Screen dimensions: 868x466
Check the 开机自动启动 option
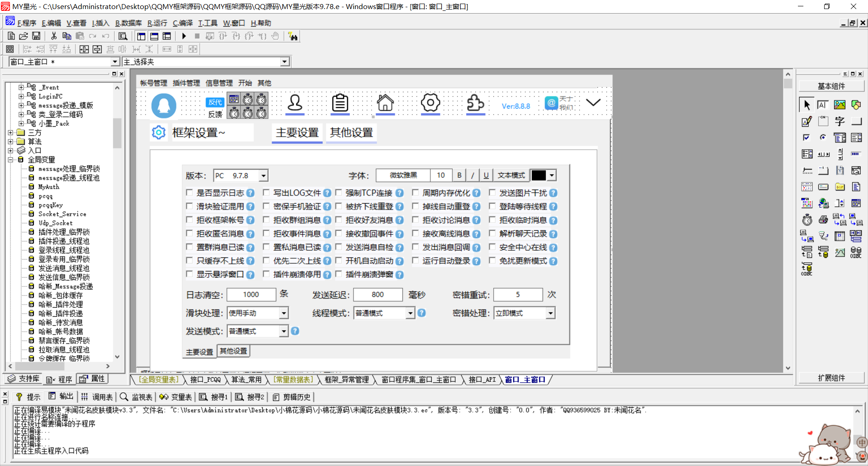pos(338,261)
